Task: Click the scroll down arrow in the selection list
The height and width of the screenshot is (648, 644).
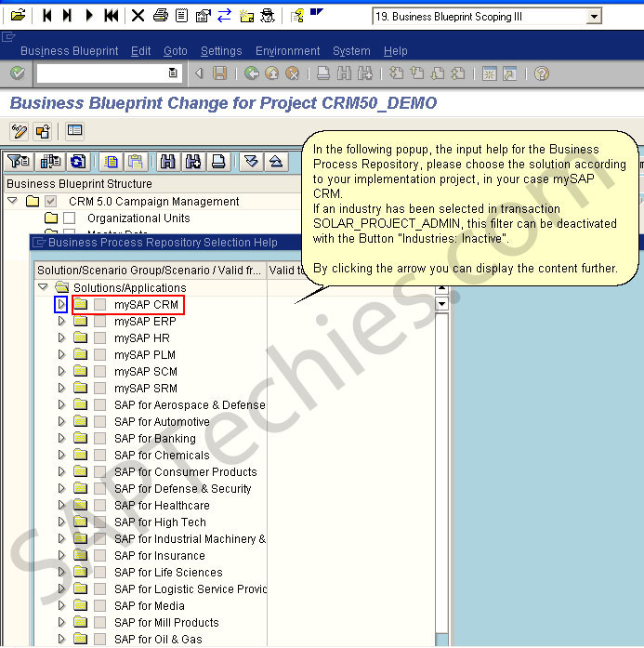Action: point(441,304)
